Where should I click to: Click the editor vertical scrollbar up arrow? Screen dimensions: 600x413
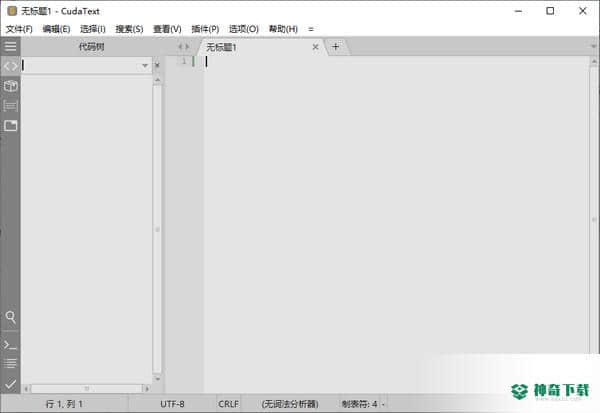tap(594, 61)
